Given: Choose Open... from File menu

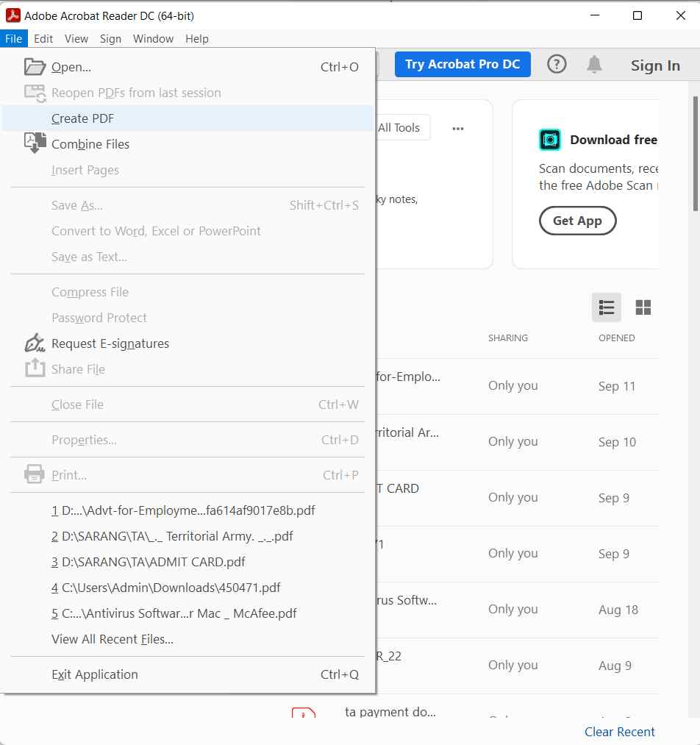Looking at the screenshot, I should [187, 67].
